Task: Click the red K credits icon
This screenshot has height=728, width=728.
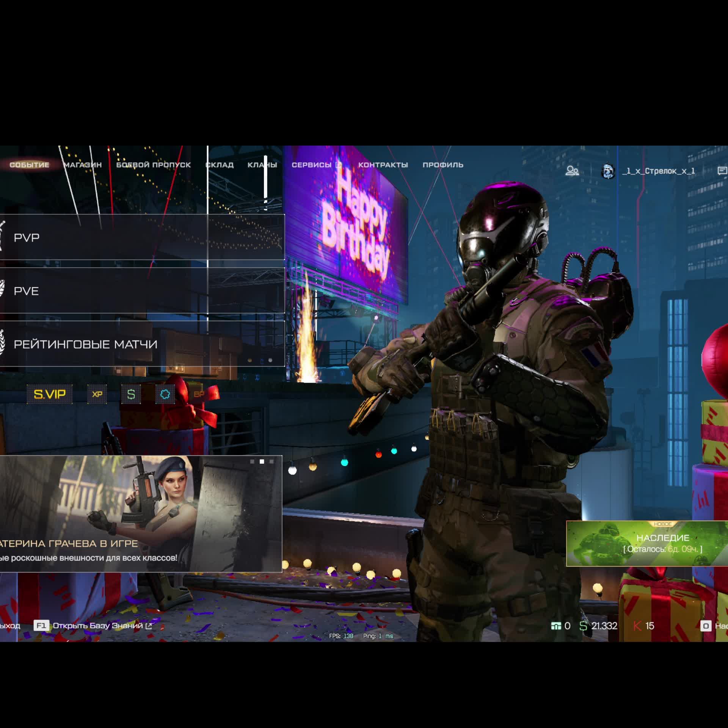Action: 637,626
